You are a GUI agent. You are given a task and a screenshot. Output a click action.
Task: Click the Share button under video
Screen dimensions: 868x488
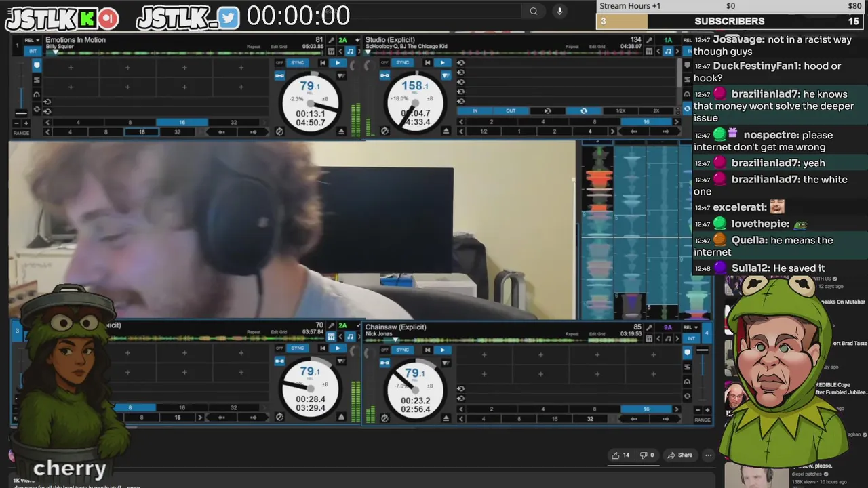[x=679, y=455]
